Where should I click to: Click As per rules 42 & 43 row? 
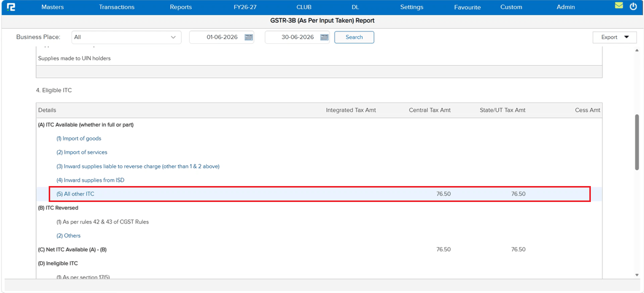(x=102, y=222)
